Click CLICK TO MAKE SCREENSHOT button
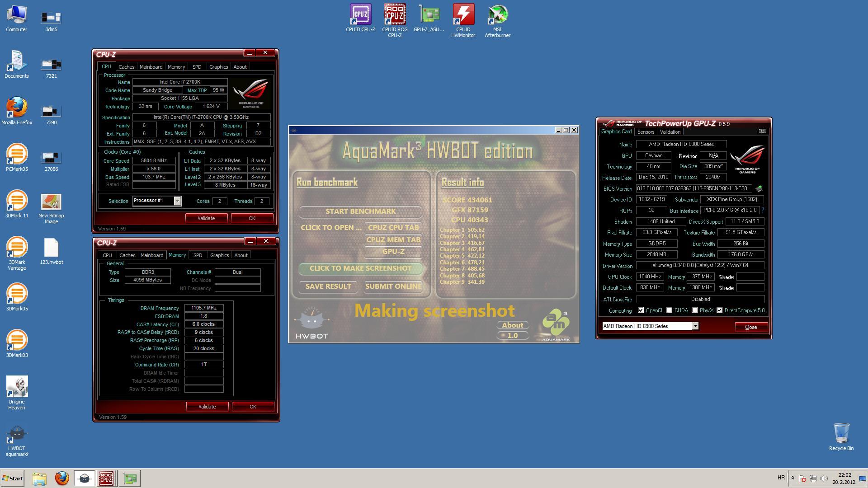This screenshot has width=868, height=488. [x=360, y=268]
